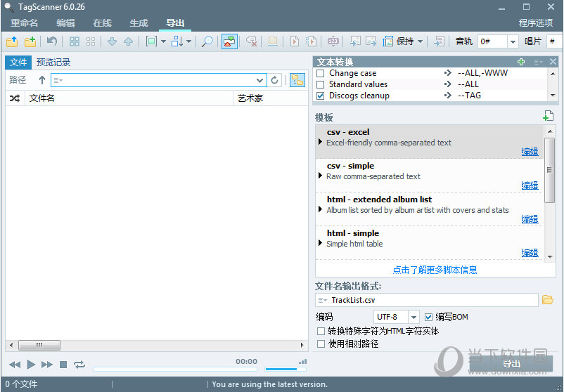Browse output file with the folder icon
Image resolution: width=564 pixels, height=392 pixels.
coord(547,300)
